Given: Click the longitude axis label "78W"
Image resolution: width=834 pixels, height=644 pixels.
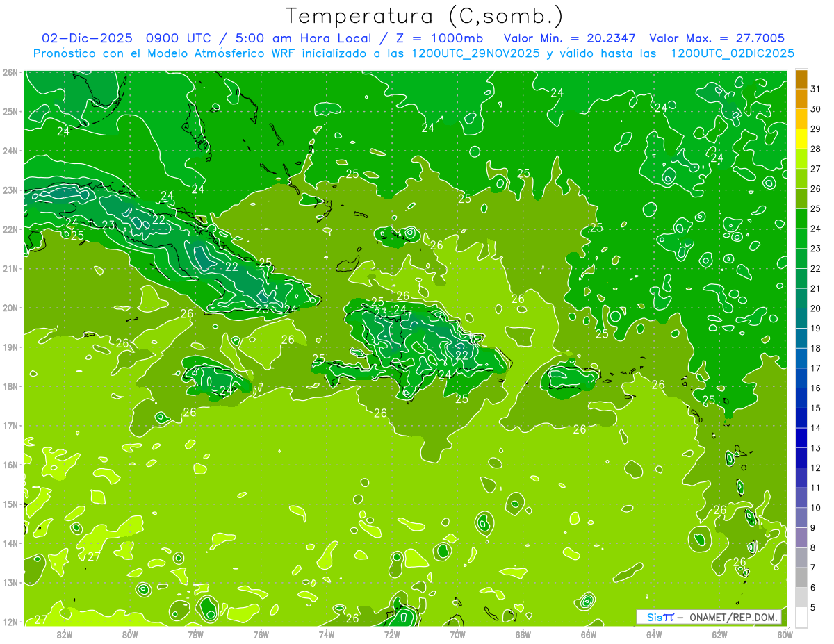Looking at the screenshot, I should [x=195, y=634].
